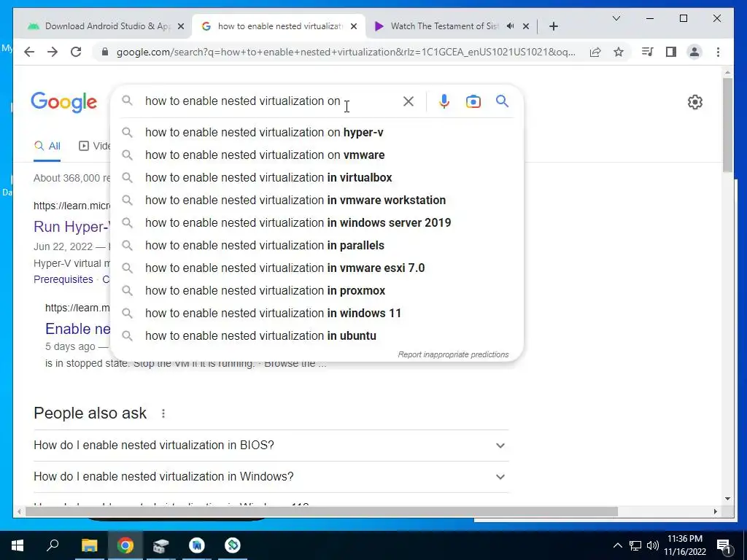
Task: Submit search with blue magnifier icon
Action: point(502,101)
